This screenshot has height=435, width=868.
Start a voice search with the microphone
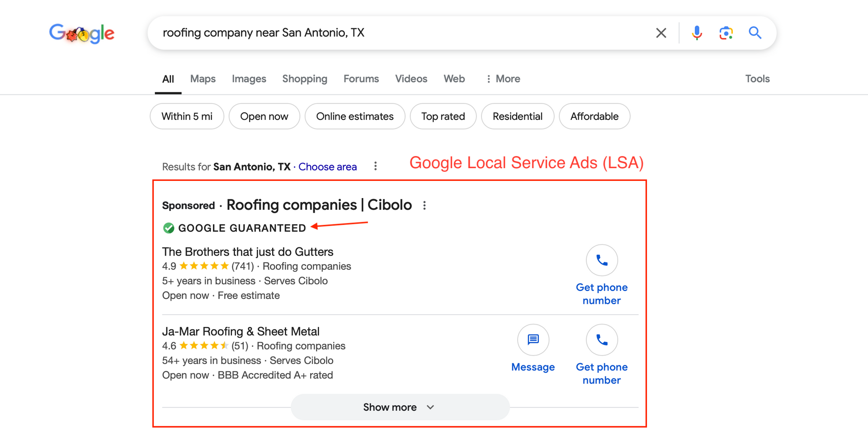(x=697, y=33)
